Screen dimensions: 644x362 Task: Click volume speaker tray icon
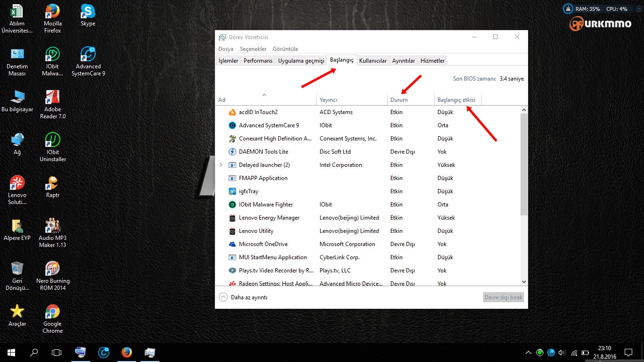tap(561, 353)
